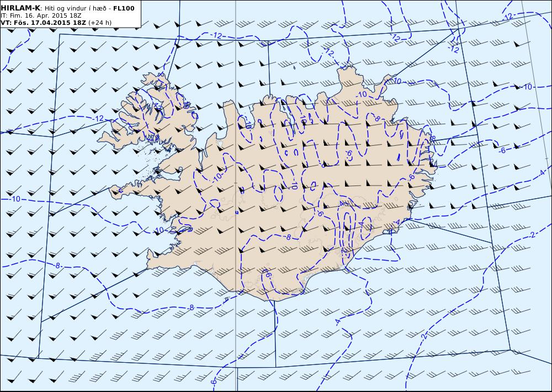This screenshot has width=552, height=392.
Task: Click the HIRLAM-K model name in title box
Action: (x=21, y=8)
